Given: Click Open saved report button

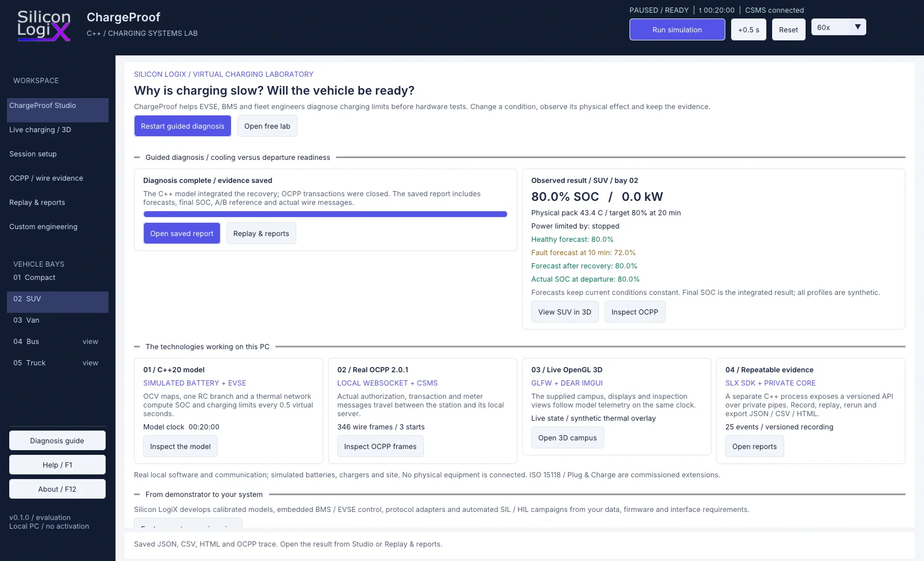Looking at the screenshot, I should click(182, 233).
